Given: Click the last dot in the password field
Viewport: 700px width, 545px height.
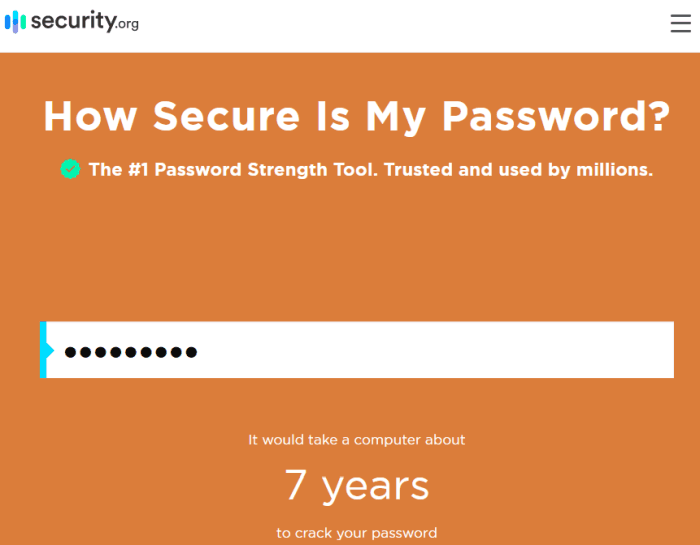Looking at the screenshot, I should (x=191, y=352).
